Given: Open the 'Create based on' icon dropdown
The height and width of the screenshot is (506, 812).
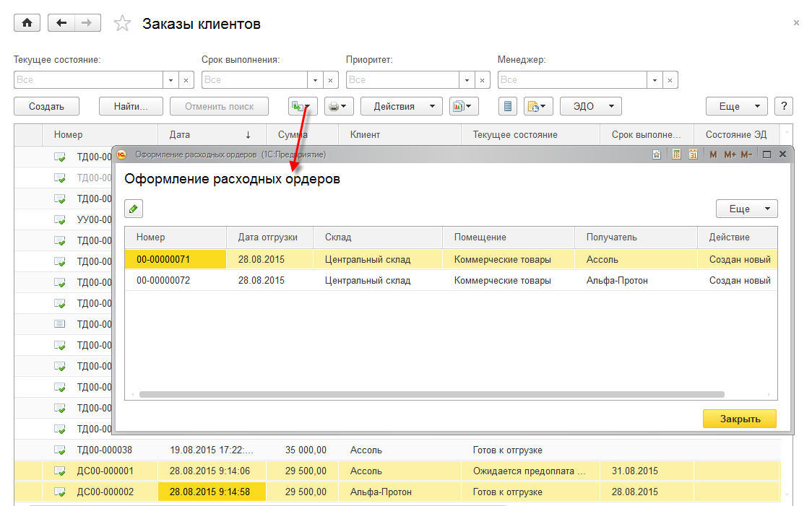Looking at the screenshot, I should pos(302,106).
